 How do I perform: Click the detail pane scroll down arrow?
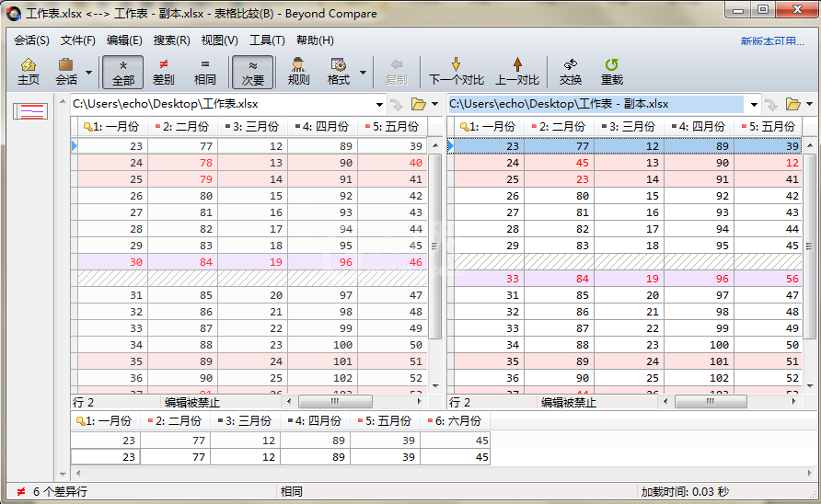click(63, 475)
